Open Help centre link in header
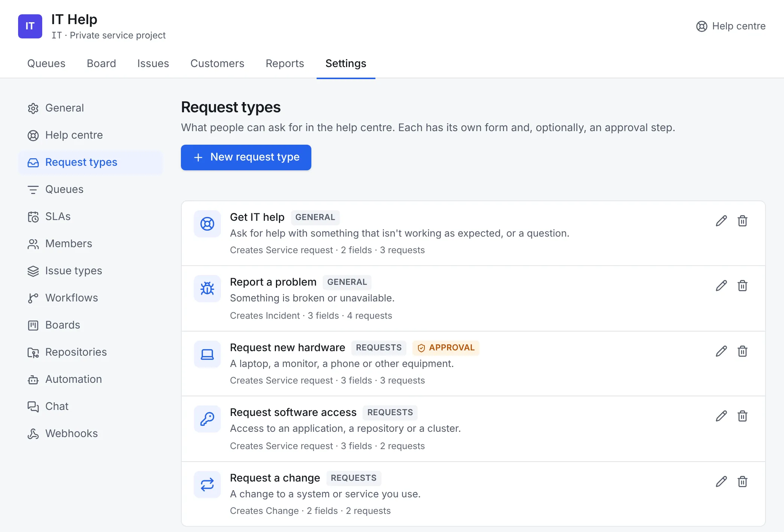 coord(730,26)
